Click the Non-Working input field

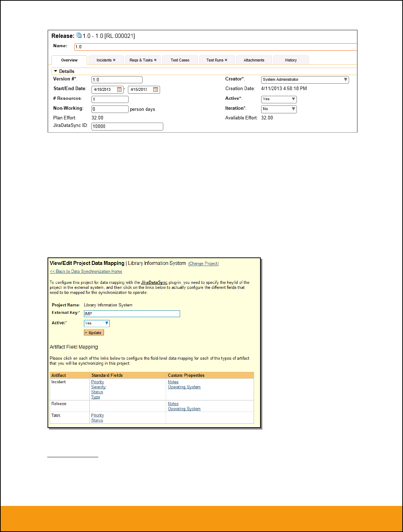tap(110, 109)
